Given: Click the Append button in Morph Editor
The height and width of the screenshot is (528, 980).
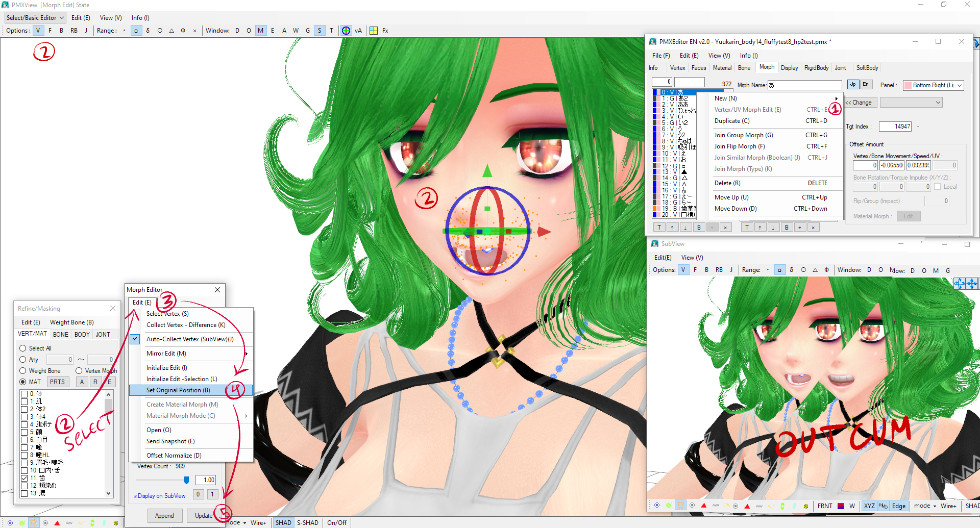Looking at the screenshot, I should [164, 516].
